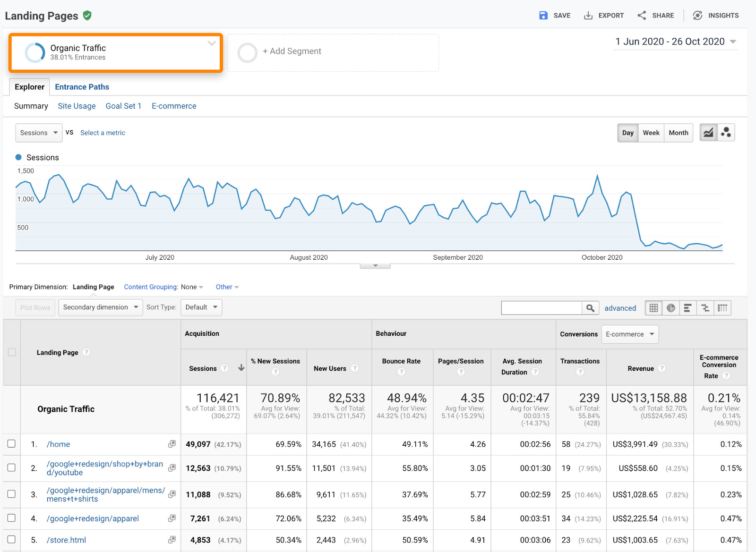This screenshot has height=552, width=756.
Task: Open the Sessions metric dropdown
Action: tap(38, 133)
